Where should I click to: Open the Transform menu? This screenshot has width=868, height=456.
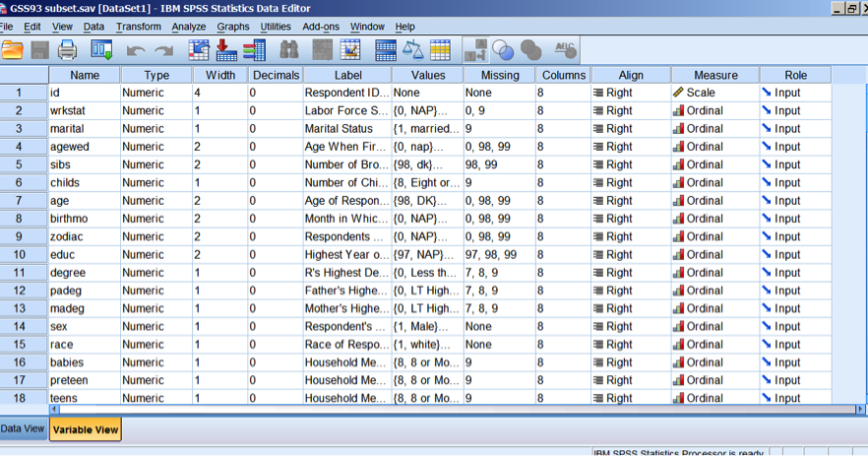(139, 27)
